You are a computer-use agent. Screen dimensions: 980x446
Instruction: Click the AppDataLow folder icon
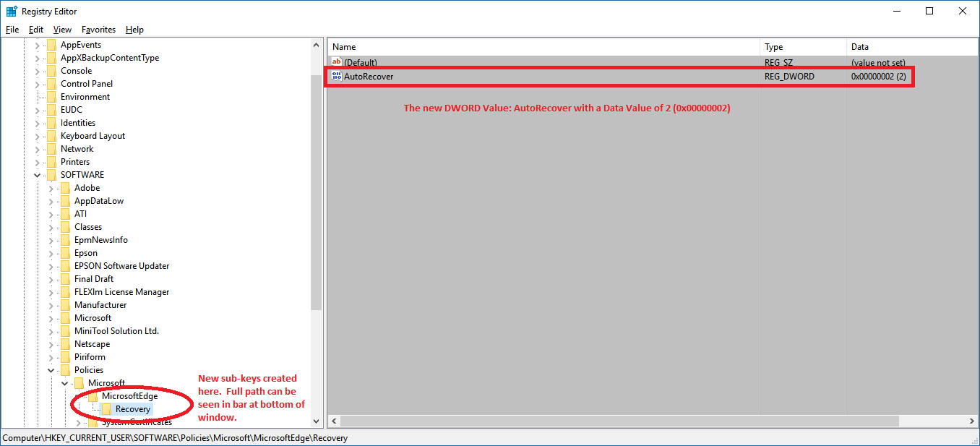pyautogui.click(x=65, y=201)
